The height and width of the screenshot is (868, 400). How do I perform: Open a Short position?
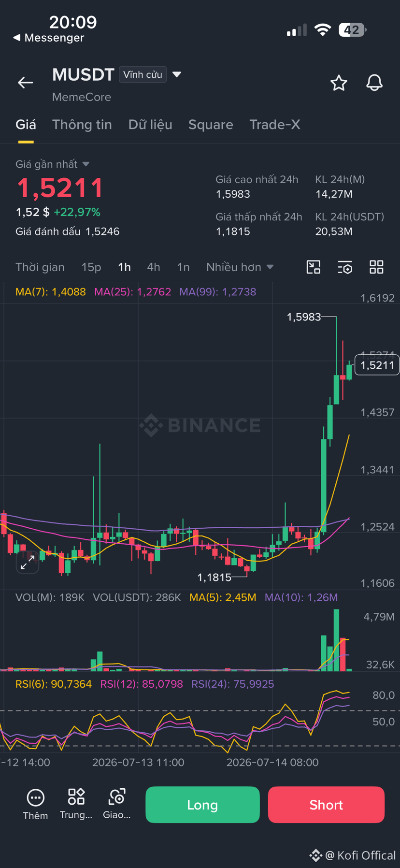(326, 805)
